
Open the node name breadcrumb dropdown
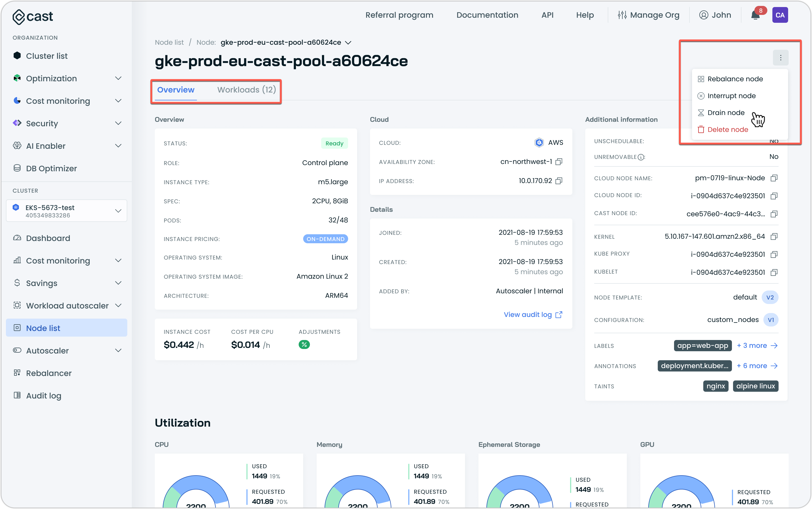(348, 43)
